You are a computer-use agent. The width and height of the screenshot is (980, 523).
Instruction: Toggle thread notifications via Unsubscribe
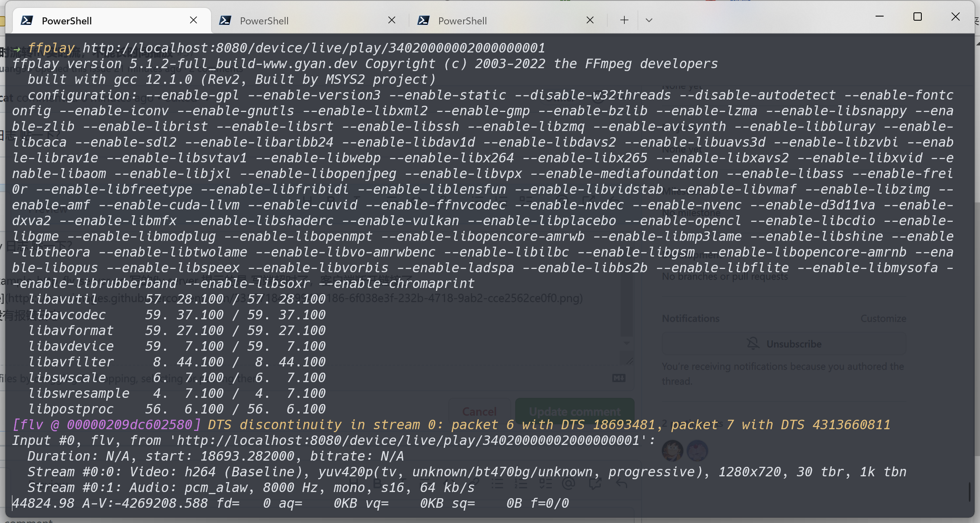[784, 343]
